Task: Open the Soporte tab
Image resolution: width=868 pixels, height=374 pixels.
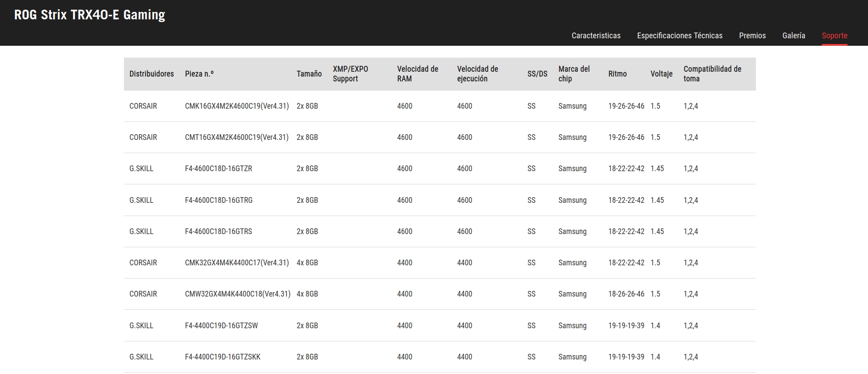Action: [x=834, y=36]
